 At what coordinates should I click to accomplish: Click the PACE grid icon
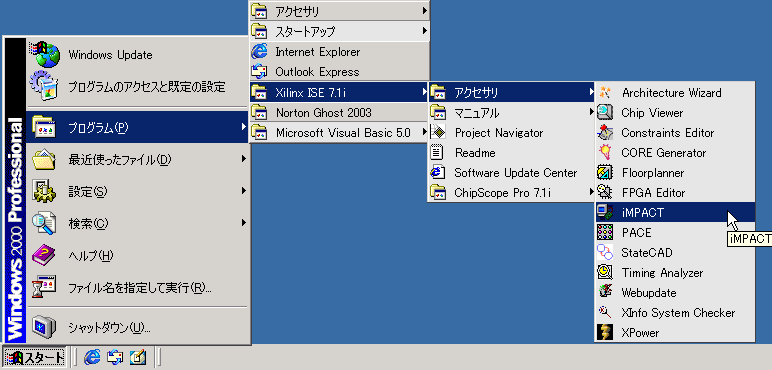pyautogui.click(x=605, y=232)
